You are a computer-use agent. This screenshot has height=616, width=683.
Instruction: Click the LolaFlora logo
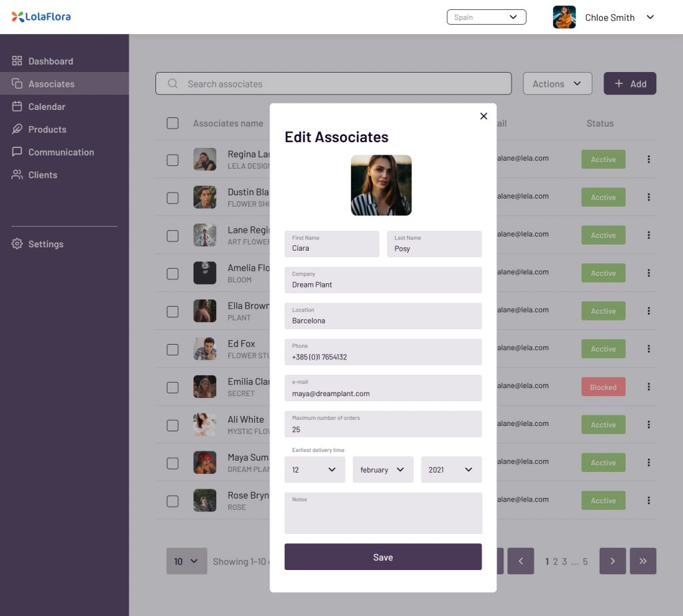point(41,17)
